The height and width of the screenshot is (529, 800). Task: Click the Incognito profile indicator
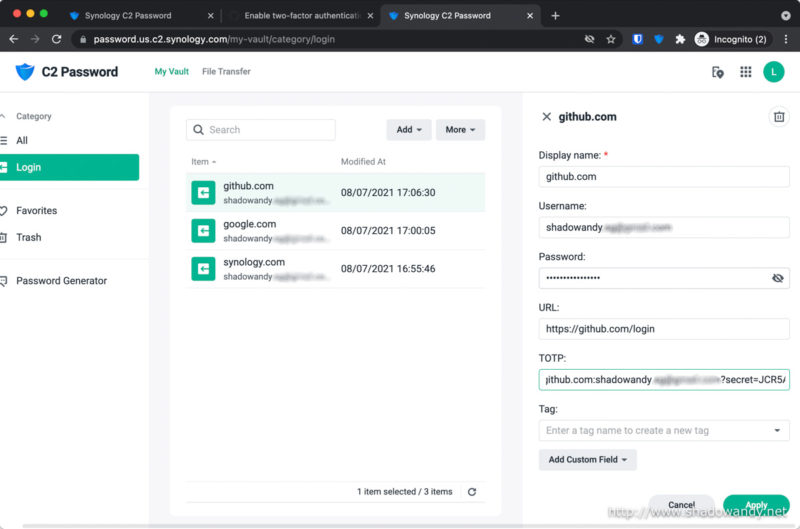[x=731, y=39]
